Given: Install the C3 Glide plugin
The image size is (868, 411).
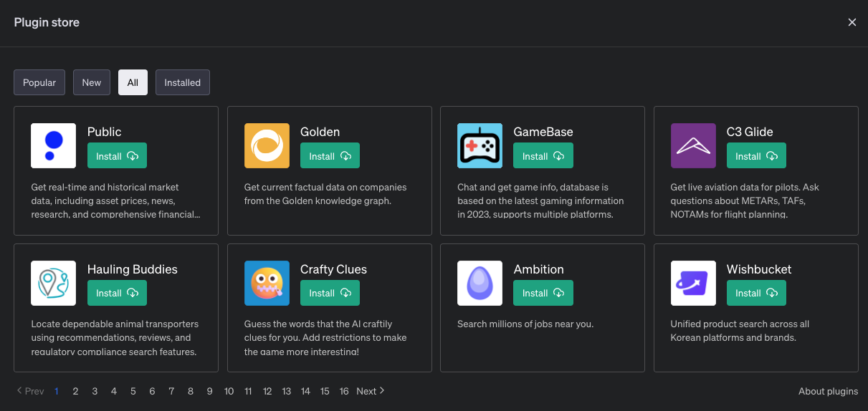Looking at the screenshot, I should (756, 156).
